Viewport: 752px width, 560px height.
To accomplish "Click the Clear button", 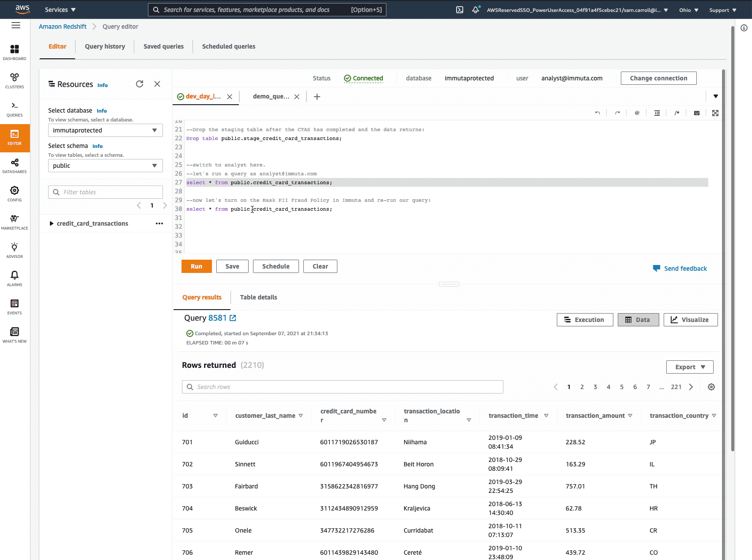I will click(320, 266).
